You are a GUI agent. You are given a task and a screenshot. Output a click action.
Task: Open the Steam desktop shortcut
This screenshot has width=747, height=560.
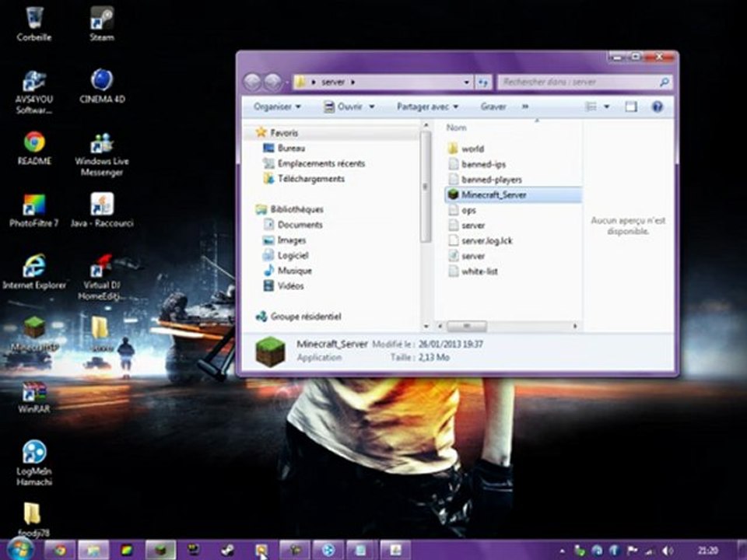click(101, 23)
